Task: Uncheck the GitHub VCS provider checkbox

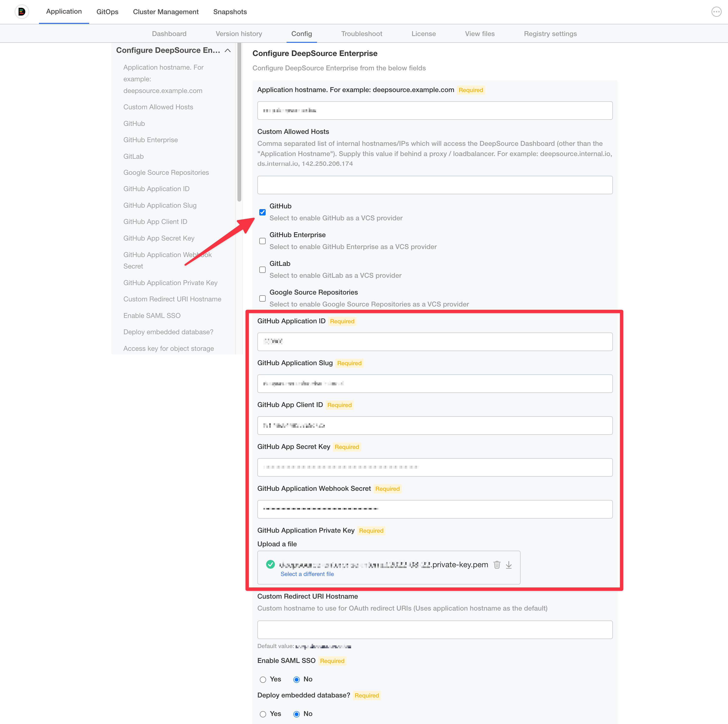Action: coord(263,213)
